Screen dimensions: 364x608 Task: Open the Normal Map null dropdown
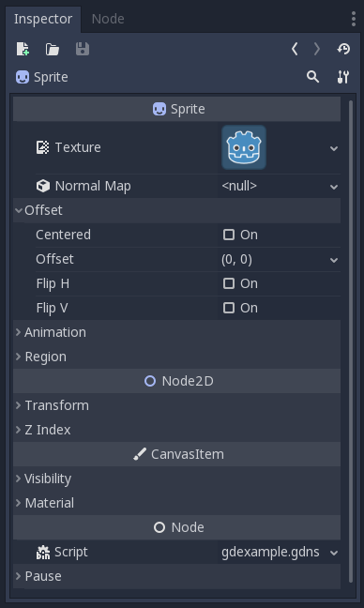click(280, 186)
